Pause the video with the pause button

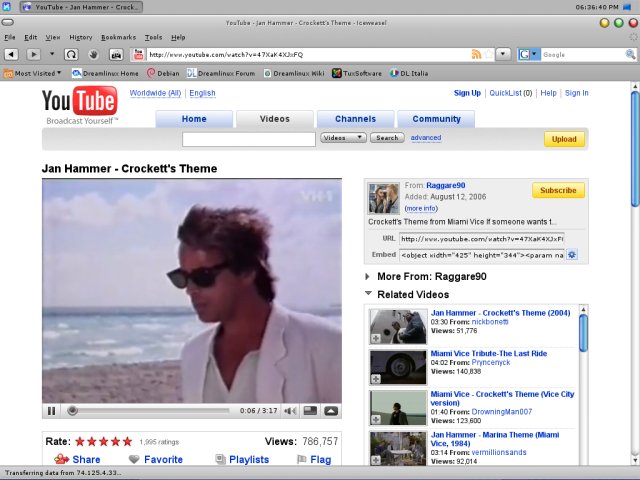point(51,411)
